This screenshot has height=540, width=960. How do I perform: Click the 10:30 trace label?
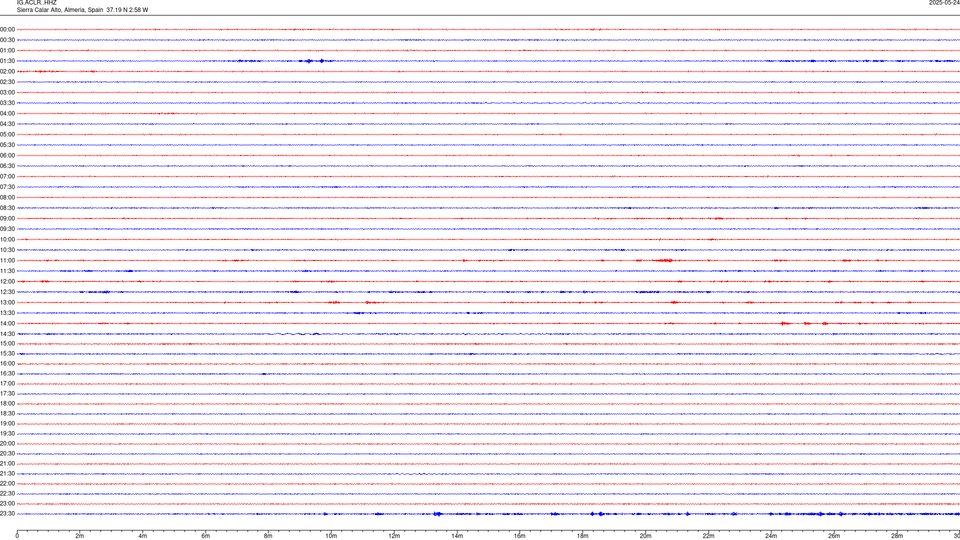click(x=7, y=250)
